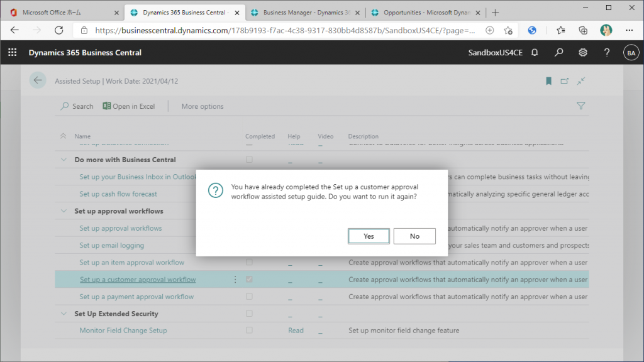This screenshot has width=644, height=362.
Task: Open the app launcher waffle menu
Action: pos(13,53)
